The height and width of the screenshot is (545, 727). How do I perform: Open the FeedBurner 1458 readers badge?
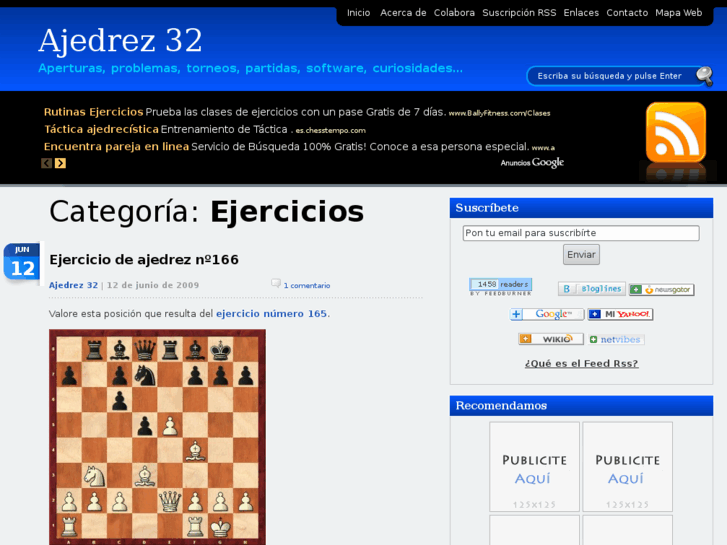tap(501, 287)
